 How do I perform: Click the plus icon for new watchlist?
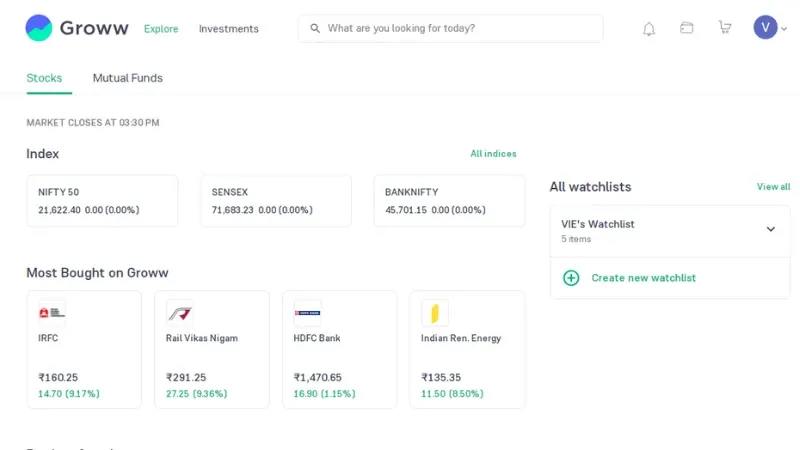[x=571, y=278]
